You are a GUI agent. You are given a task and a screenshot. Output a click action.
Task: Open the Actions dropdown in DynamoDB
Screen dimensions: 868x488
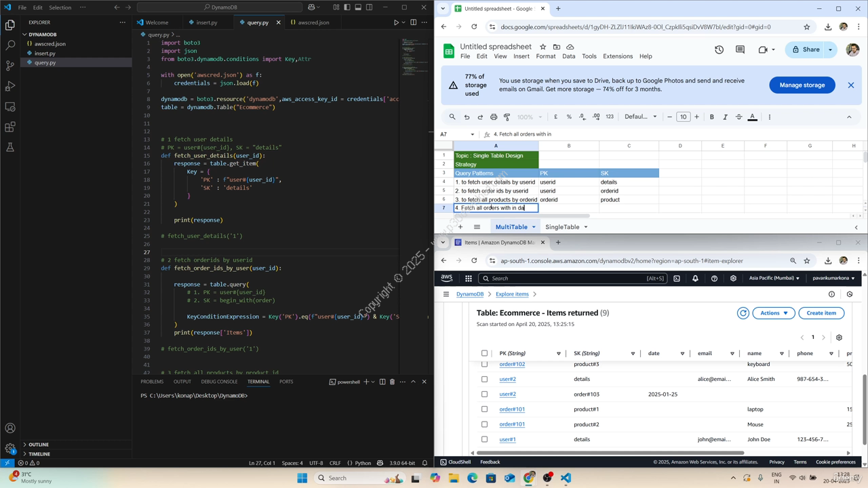774,313
